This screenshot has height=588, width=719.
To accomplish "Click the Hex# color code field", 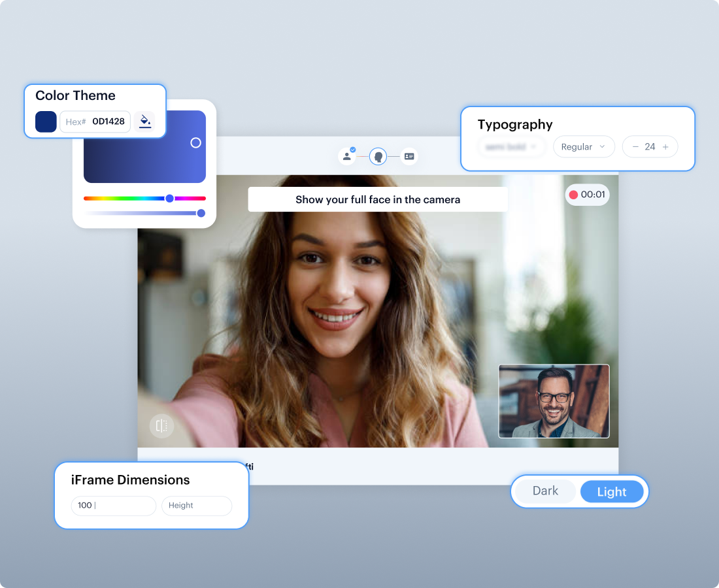I will [x=95, y=122].
